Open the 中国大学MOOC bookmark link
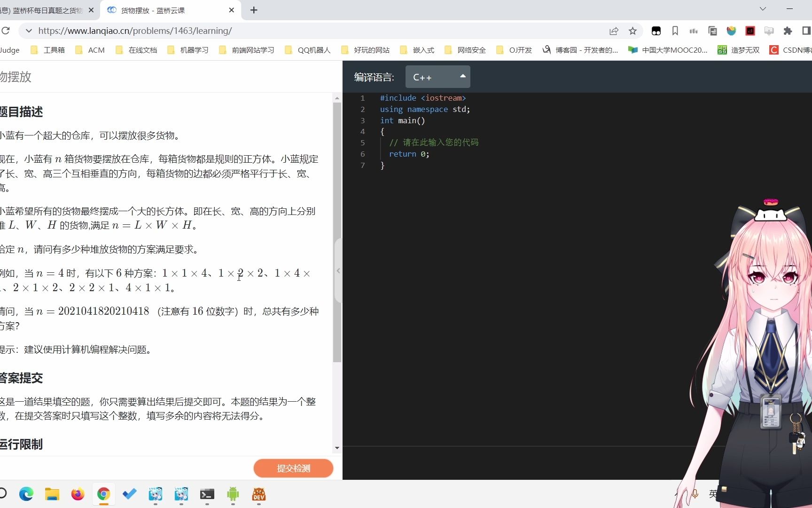 [668, 50]
